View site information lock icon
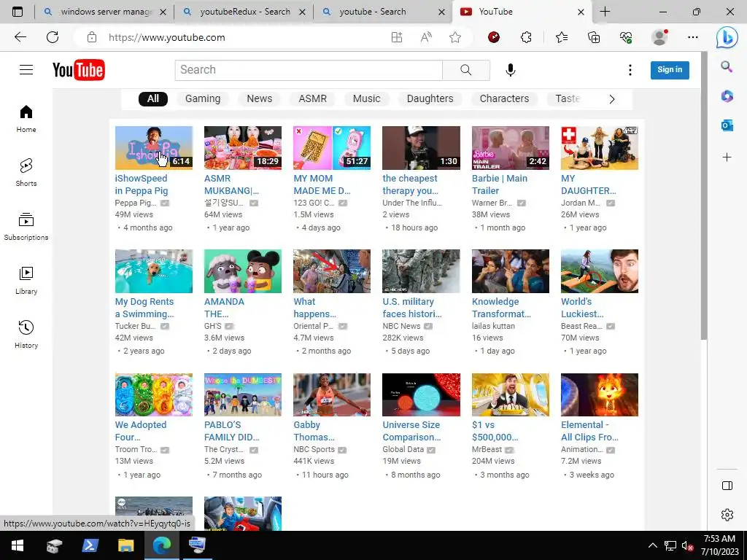This screenshot has width=747, height=560. 91,37
